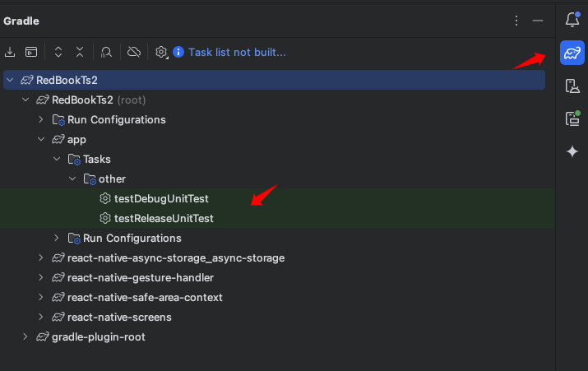Expand the react-native-gesture-handler module

[41, 277]
